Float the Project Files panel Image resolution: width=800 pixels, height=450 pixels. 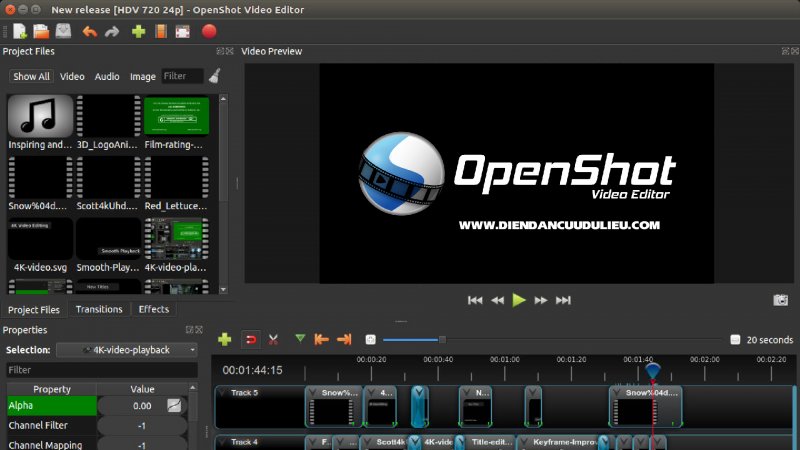(220, 51)
